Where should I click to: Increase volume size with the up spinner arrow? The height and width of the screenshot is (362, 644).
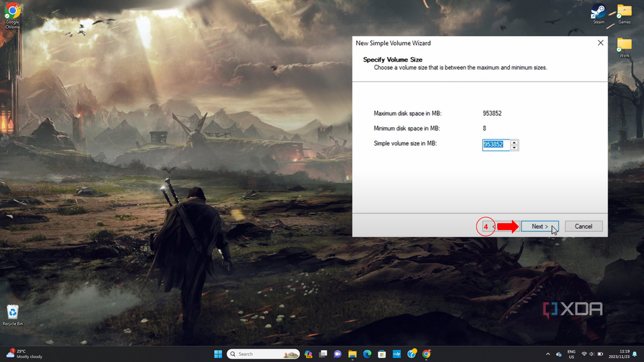[x=515, y=142]
